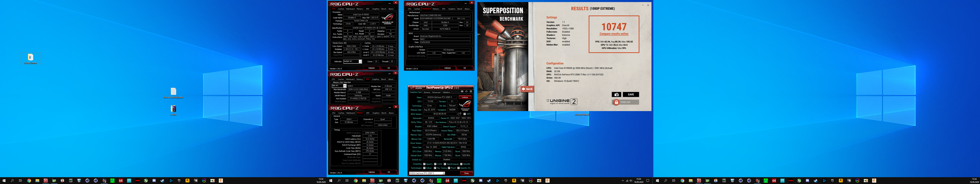
Task: Click the Superposition score 10747
Action: (614, 27)
